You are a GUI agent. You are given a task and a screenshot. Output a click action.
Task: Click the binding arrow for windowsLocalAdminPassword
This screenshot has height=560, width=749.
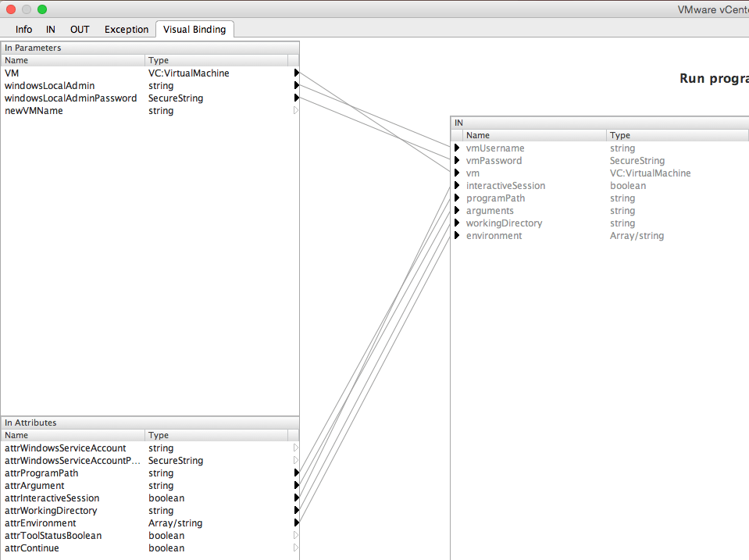click(x=296, y=98)
